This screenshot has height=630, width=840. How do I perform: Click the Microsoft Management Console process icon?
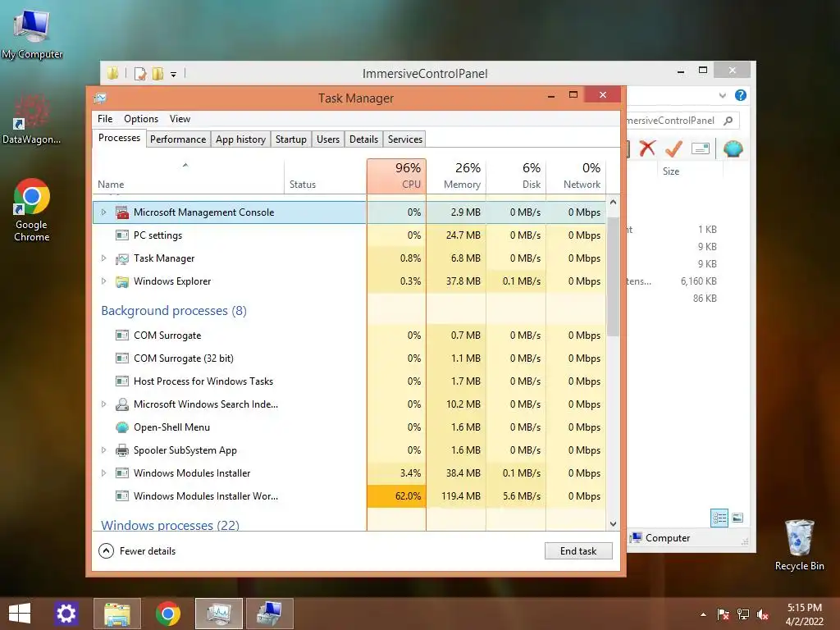(122, 212)
